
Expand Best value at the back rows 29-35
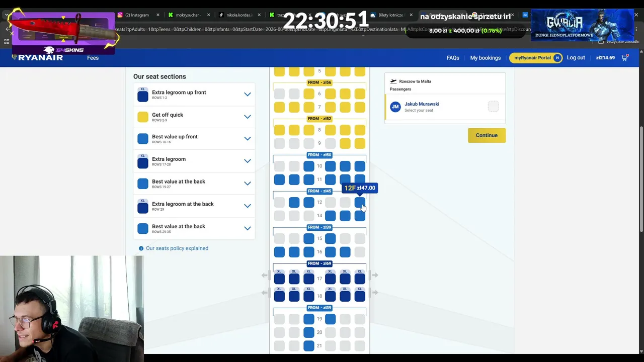point(248,228)
